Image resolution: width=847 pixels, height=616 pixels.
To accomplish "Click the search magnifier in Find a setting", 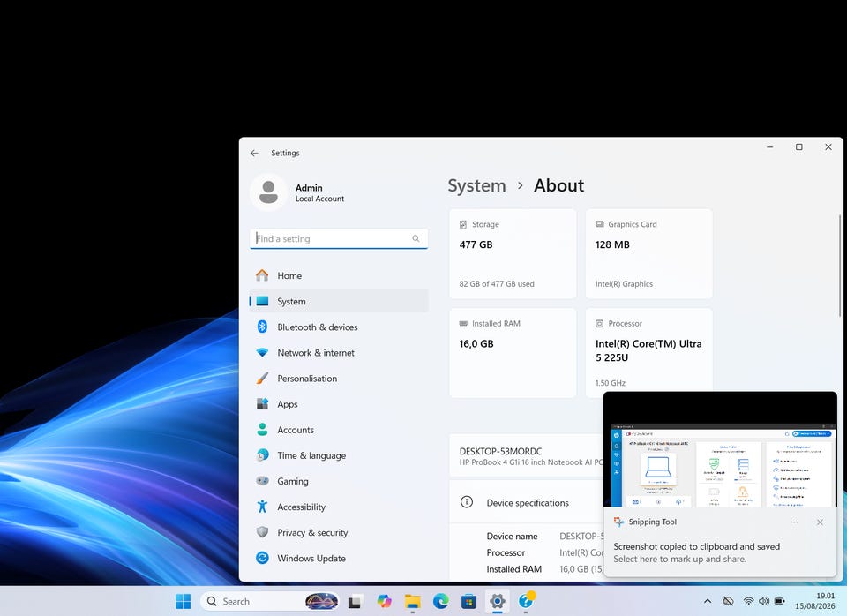I will coord(416,238).
